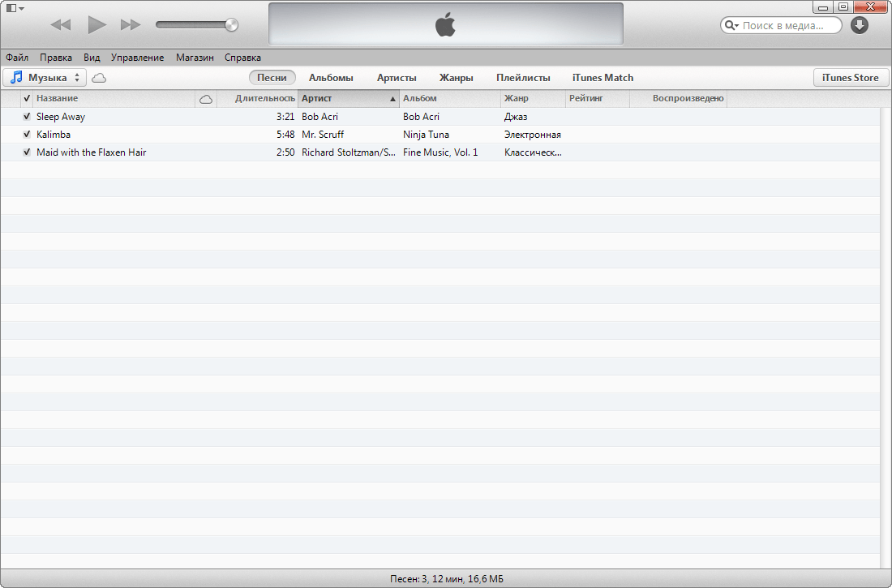Open the window menu icon at top-left
Viewport: 892px width, 588px height.
pos(15,8)
